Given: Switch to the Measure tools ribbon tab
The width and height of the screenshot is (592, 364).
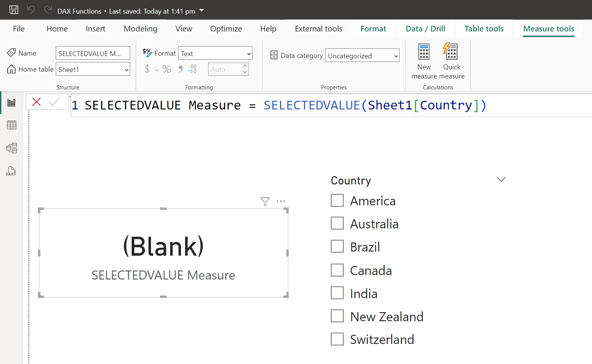Looking at the screenshot, I should click(548, 28).
